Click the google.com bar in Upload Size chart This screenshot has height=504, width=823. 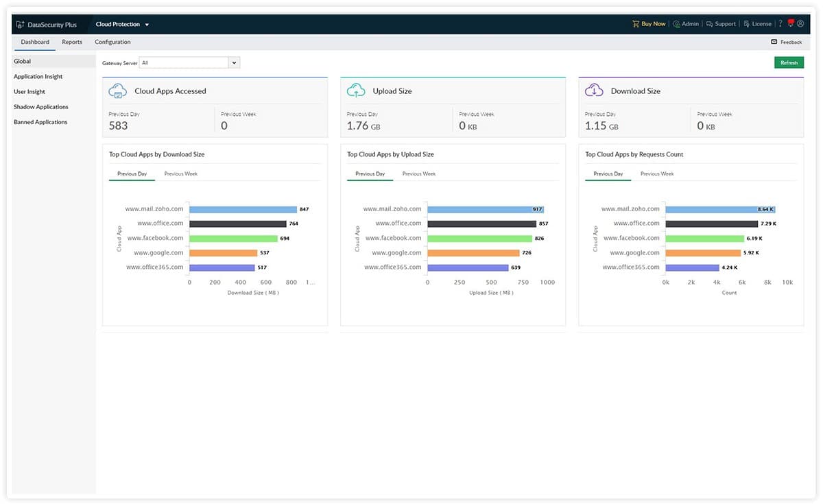click(x=473, y=252)
